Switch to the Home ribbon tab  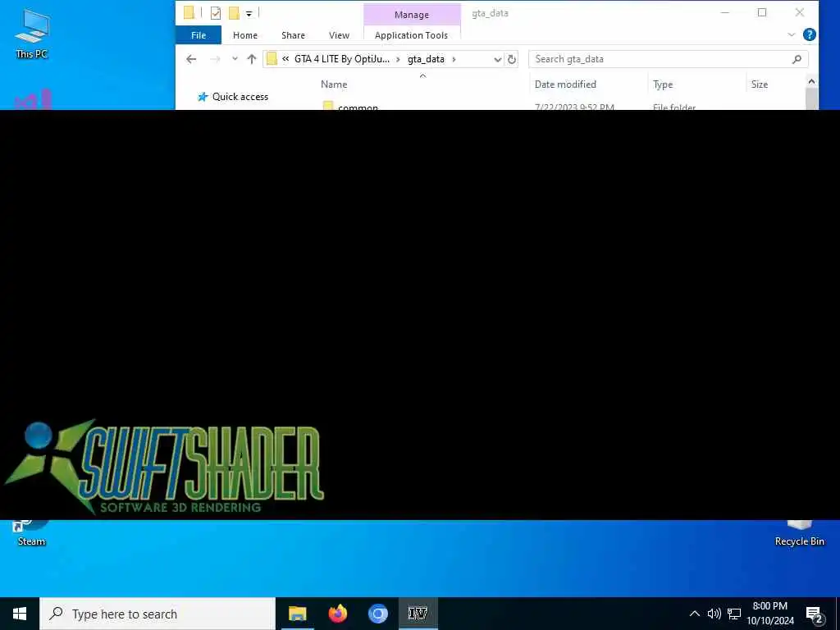pyautogui.click(x=244, y=35)
